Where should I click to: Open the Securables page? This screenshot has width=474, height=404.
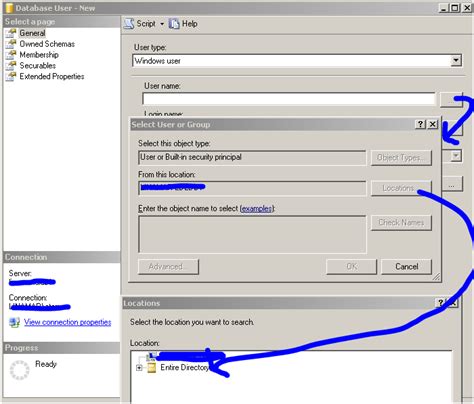coord(38,66)
